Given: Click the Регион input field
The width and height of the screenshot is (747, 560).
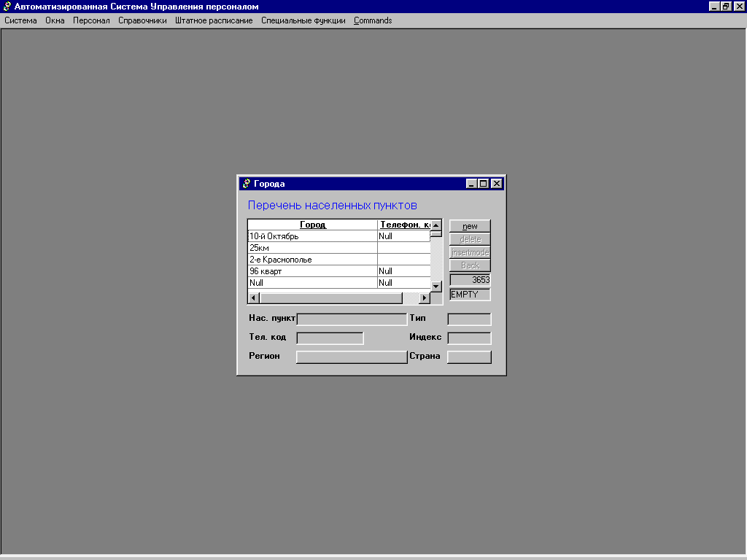Looking at the screenshot, I should click(x=352, y=357).
